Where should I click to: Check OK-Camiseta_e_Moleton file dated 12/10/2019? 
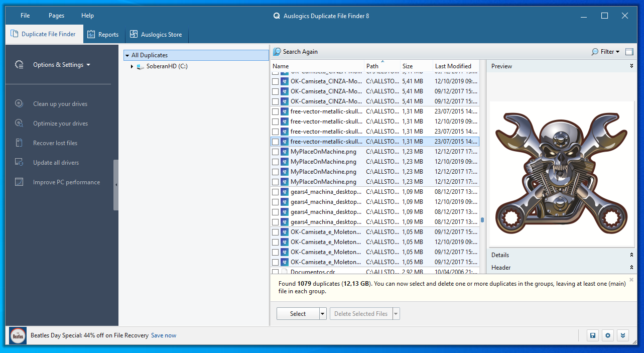(275, 242)
